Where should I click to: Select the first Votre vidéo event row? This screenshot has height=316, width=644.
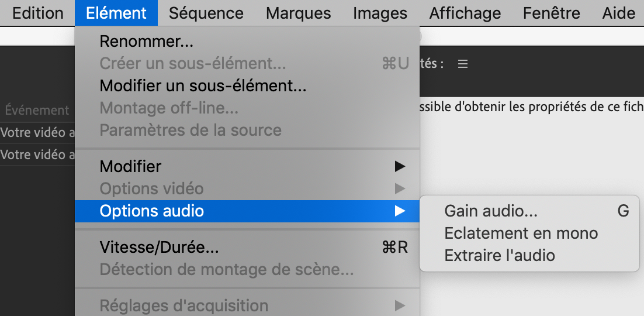click(37, 133)
